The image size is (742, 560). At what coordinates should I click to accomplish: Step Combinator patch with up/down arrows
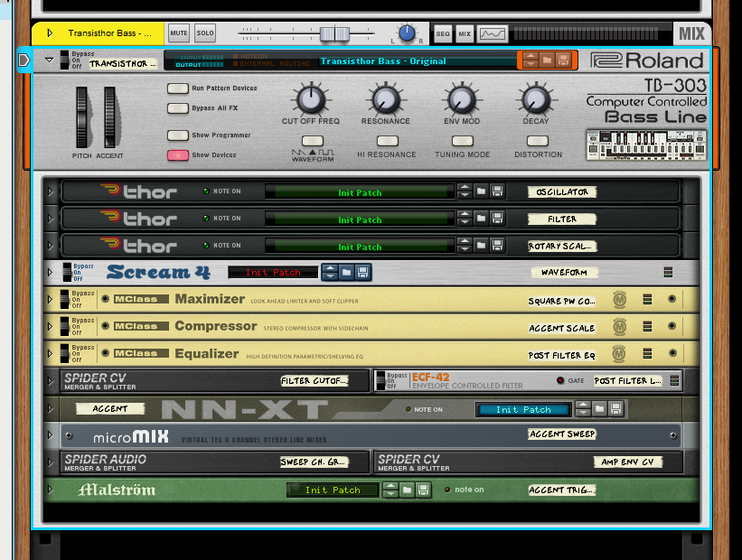click(531, 61)
